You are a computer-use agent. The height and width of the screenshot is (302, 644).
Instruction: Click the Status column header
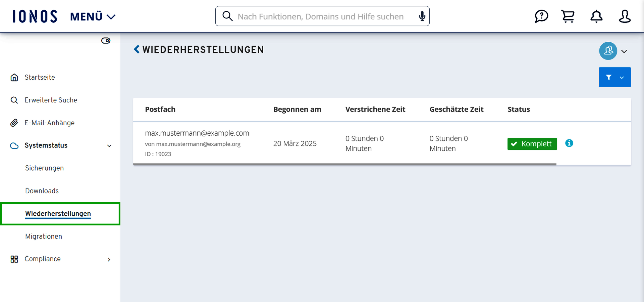click(519, 109)
